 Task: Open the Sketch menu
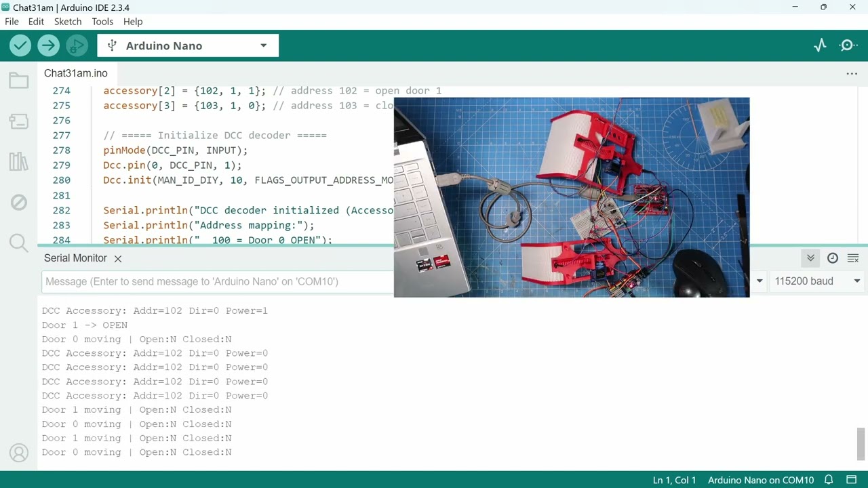68,21
